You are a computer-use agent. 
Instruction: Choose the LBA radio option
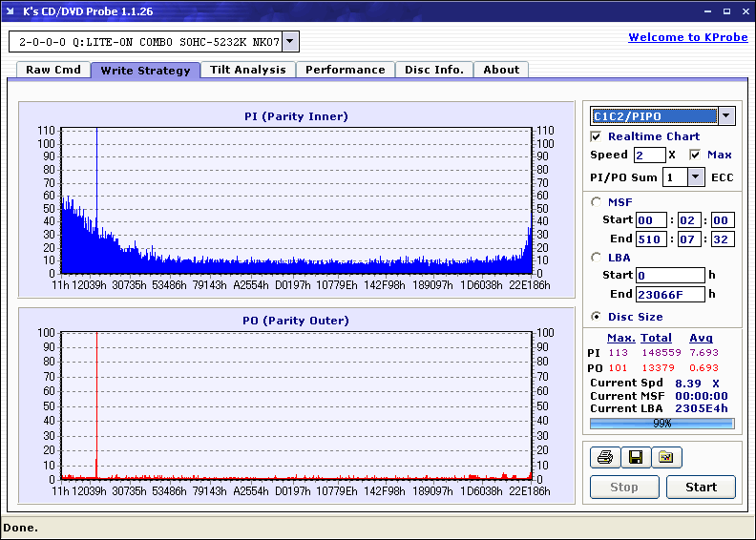(597, 257)
